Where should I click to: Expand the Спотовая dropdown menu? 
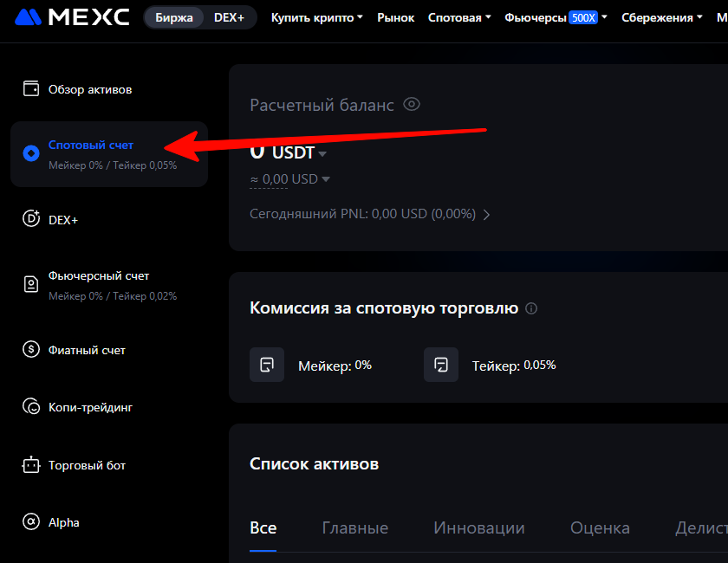[x=459, y=17]
